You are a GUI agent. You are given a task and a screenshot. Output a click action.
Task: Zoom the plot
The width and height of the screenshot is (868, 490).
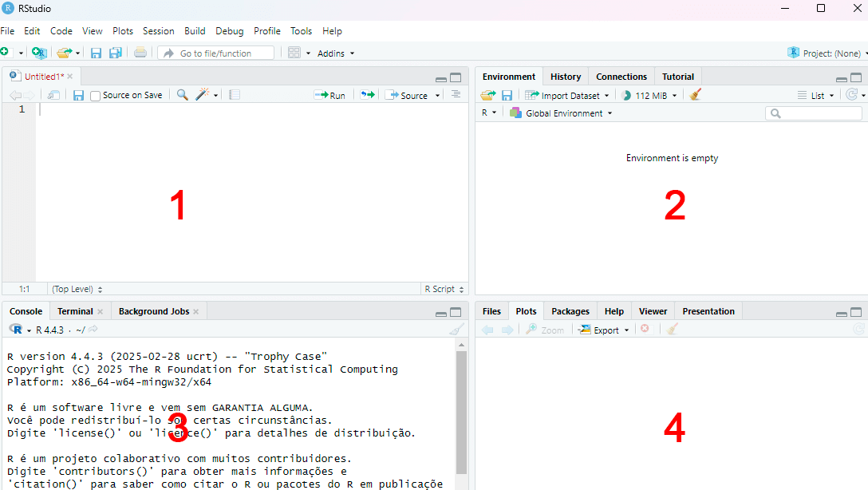[x=545, y=330]
